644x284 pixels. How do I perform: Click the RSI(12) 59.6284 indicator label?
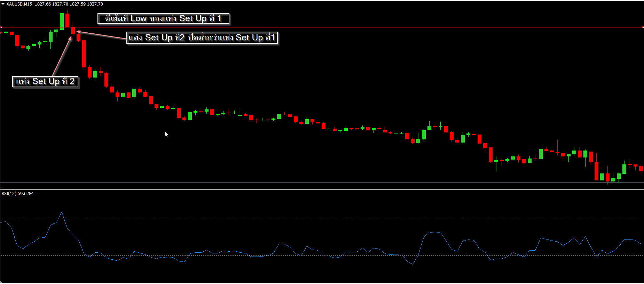[18, 194]
